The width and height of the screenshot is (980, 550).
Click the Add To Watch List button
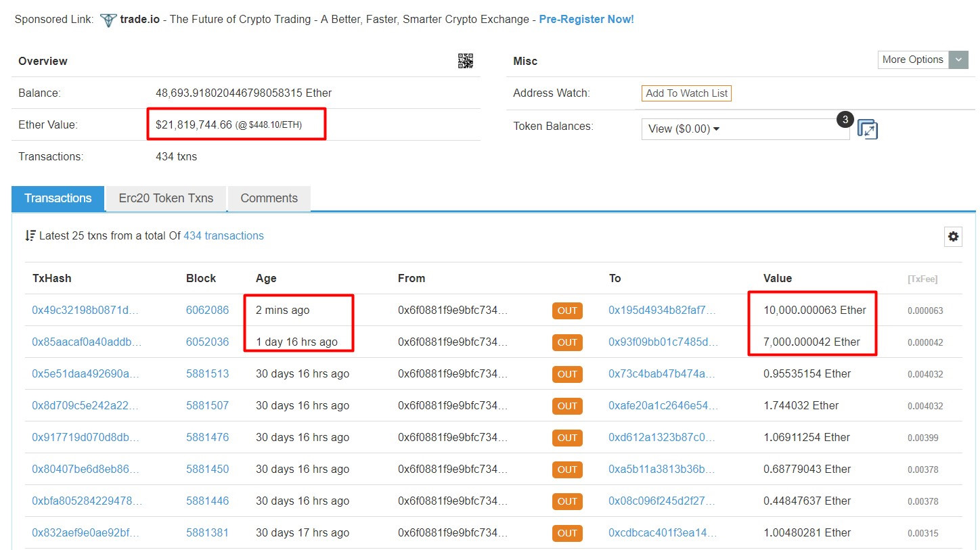[686, 93]
